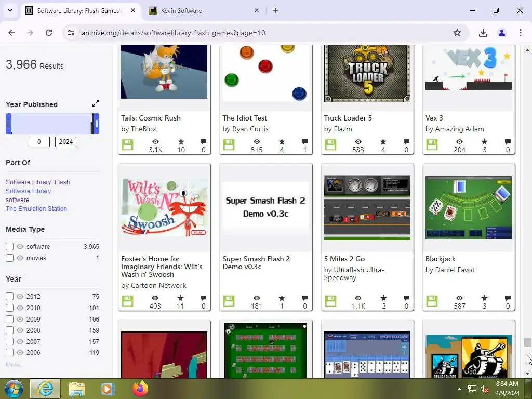The height and width of the screenshot is (399, 532).
Task: Open Software Library: Flash collection link
Action: (37, 182)
